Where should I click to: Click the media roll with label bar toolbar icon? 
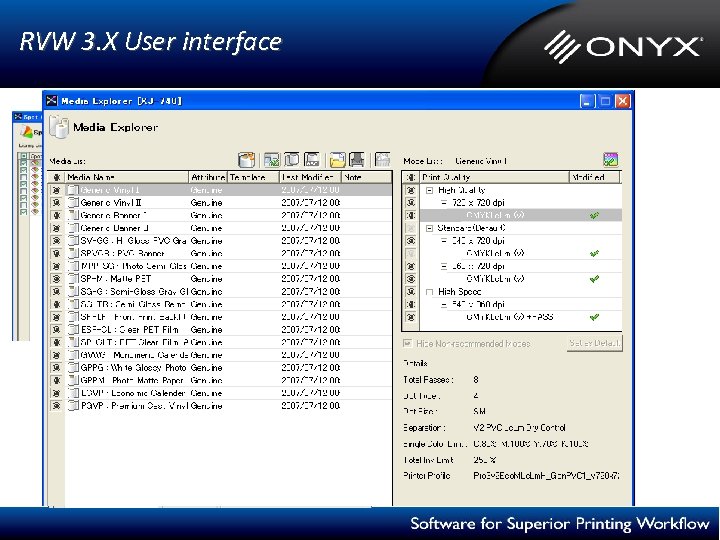(312, 160)
